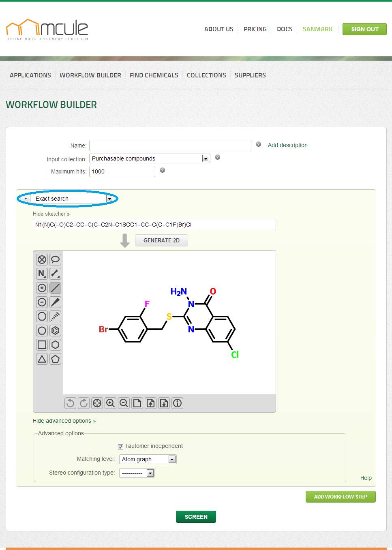The image size is (392, 550).
Task: Select the cyclopropane triangle tool
Action: (42, 359)
